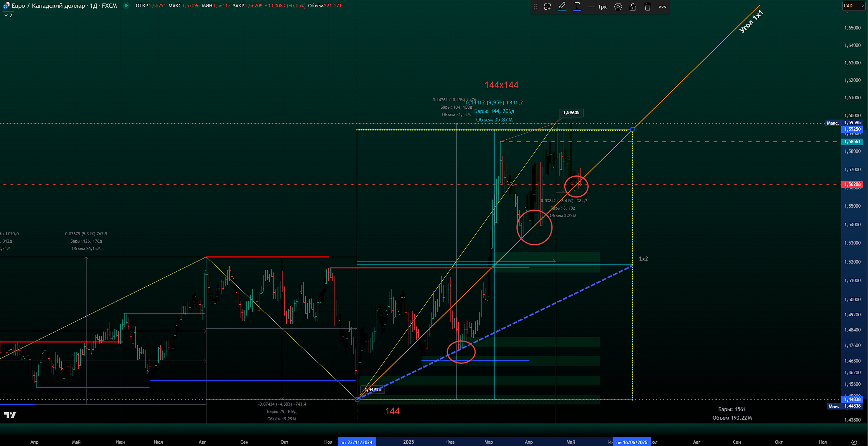The image size is (868, 446).
Task: Click the 1,59250 price label on the price axis
Action: tap(852, 129)
